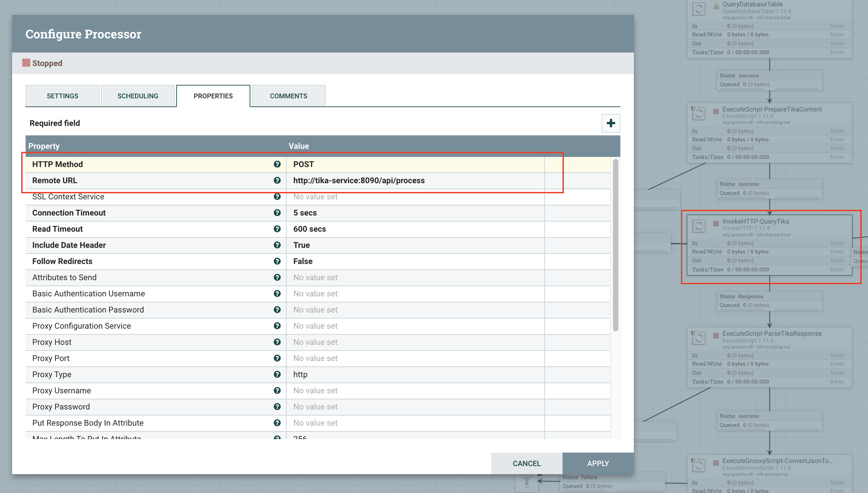
Task: Select success connection below ExecuteScript-ParseTikaResponse
Action: [769, 420]
